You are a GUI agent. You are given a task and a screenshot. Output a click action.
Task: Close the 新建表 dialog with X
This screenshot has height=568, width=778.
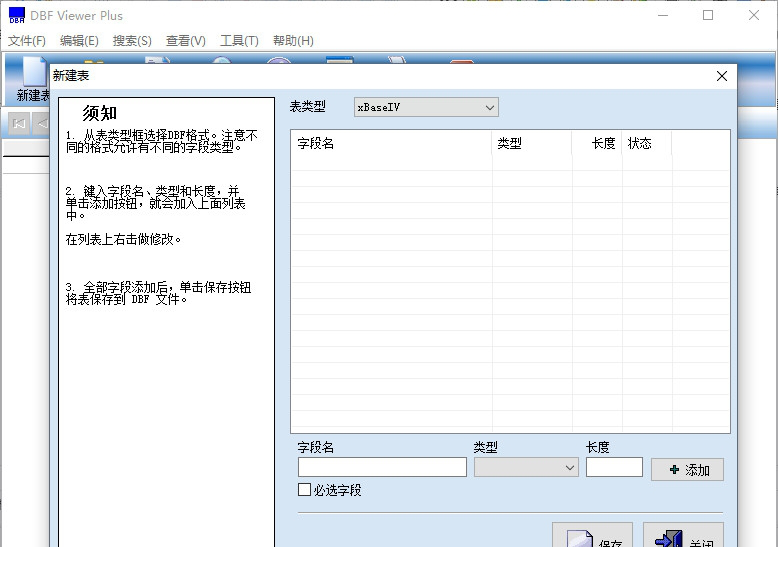point(721,76)
